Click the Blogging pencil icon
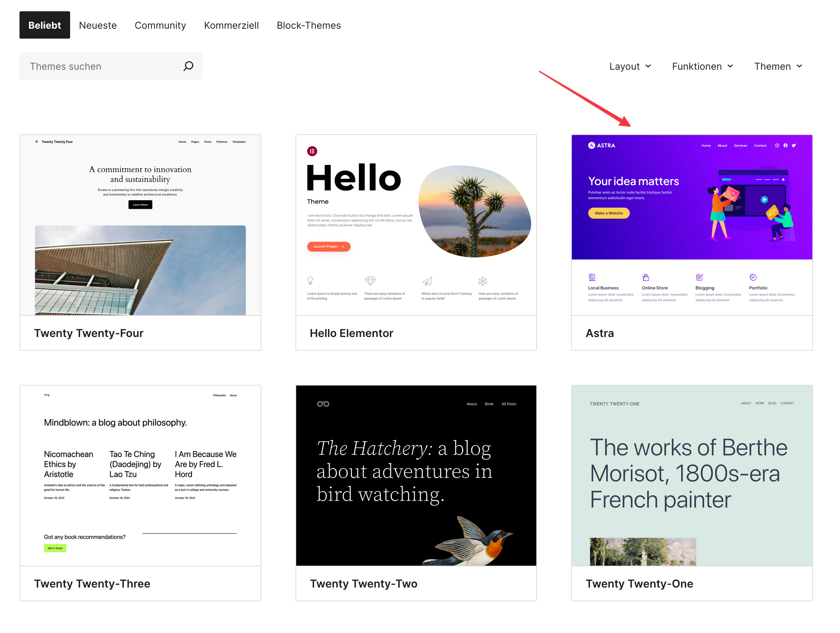The height and width of the screenshot is (633, 840). click(x=699, y=278)
